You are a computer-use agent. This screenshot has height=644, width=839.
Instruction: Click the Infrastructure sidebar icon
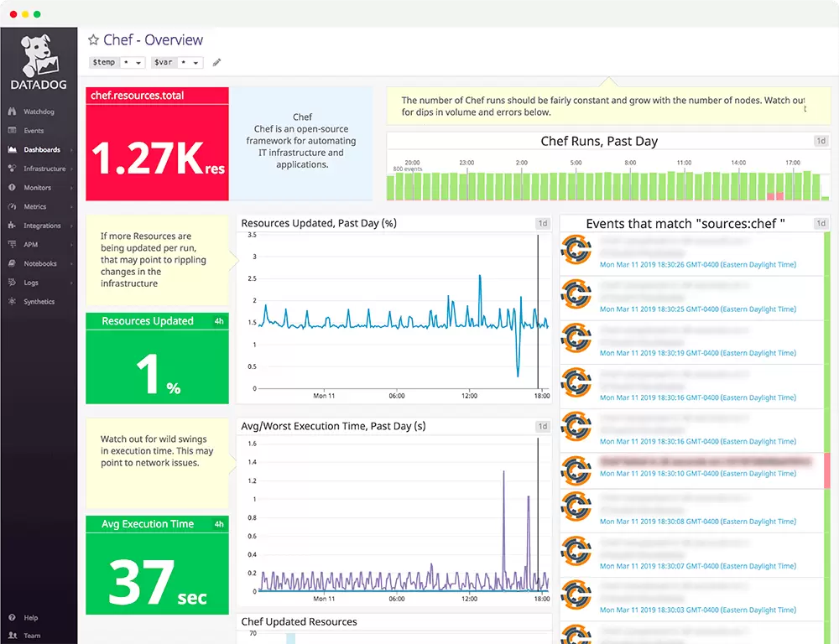pyautogui.click(x=11, y=169)
